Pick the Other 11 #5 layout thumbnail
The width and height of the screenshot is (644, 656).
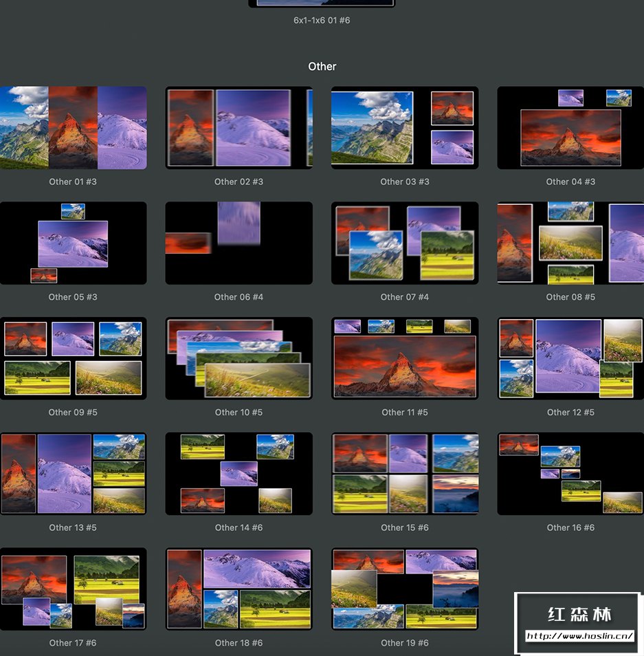click(405, 358)
